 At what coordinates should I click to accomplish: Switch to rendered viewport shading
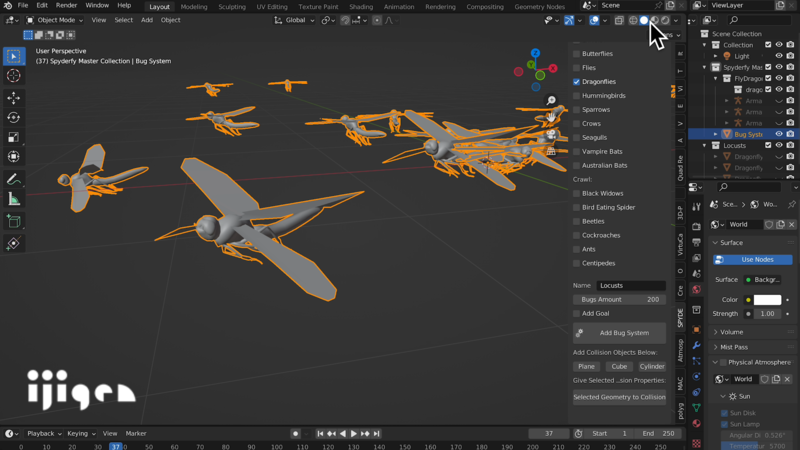[665, 20]
